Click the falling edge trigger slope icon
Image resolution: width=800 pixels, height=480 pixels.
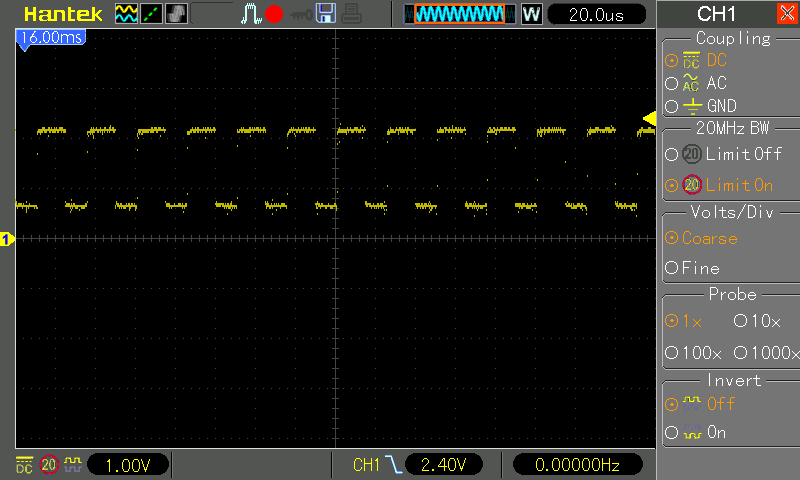(393, 465)
